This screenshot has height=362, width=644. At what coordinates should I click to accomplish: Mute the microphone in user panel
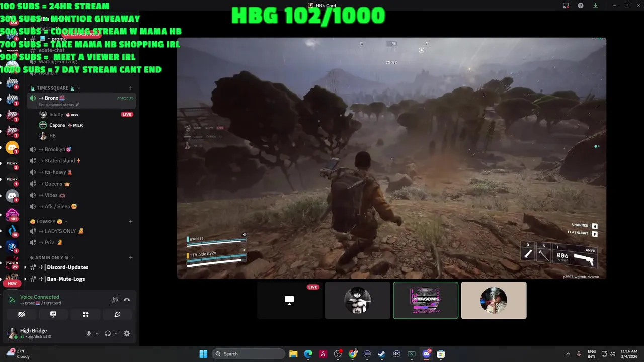click(x=89, y=333)
